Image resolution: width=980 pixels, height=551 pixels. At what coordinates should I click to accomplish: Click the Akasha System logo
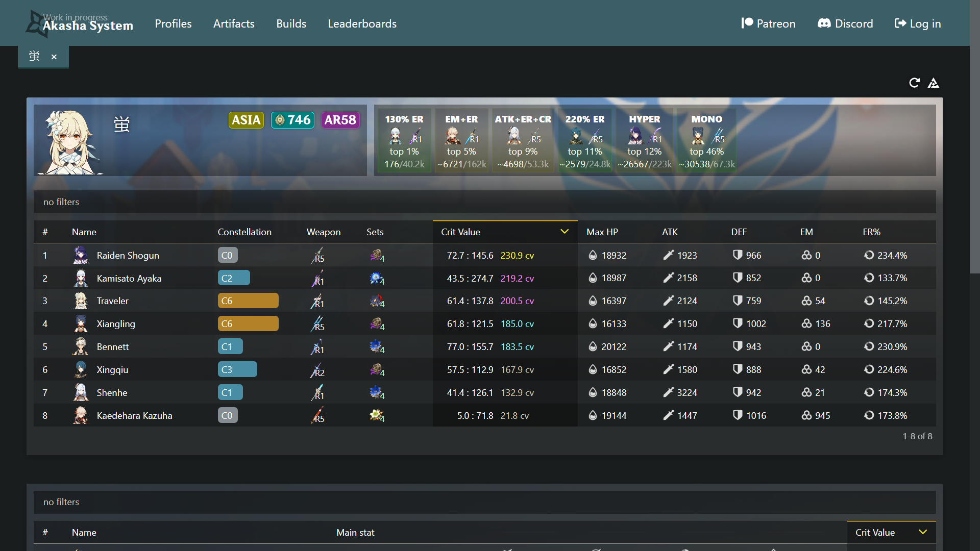80,23
